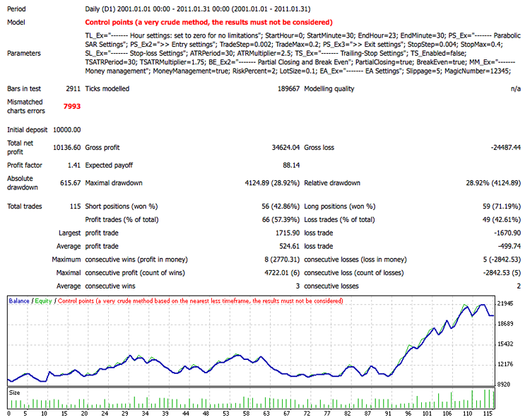530x420 pixels.
Task: Click the blue Balance legend label
Action: (x=19, y=301)
